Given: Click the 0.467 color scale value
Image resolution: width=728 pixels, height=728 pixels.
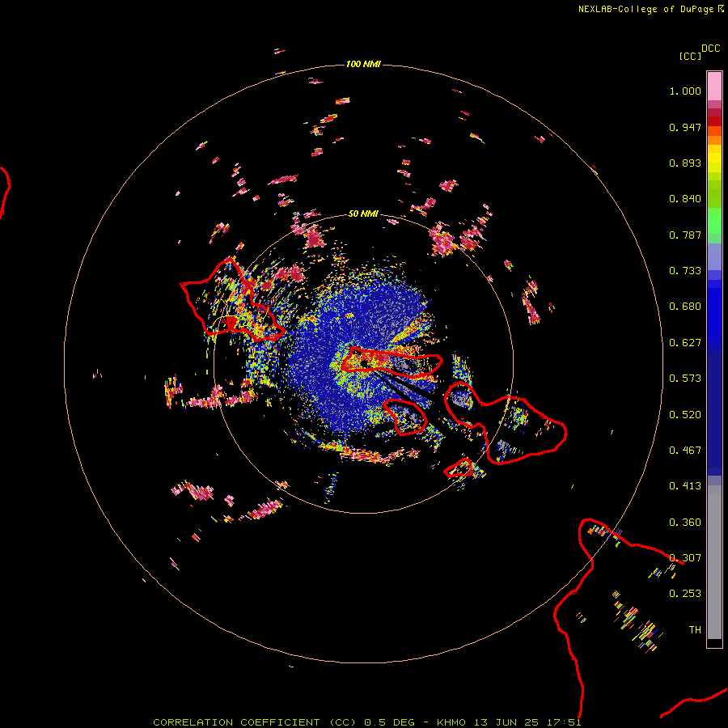Looking at the screenshot, I should click(685, 451).
